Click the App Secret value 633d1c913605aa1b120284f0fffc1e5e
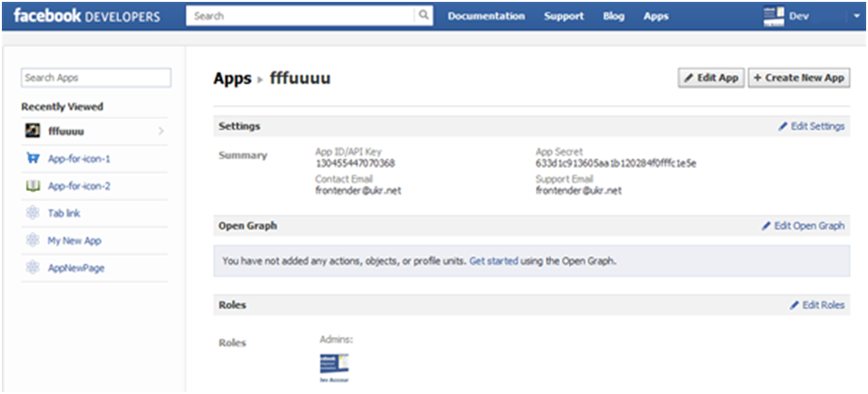The width and height of the screenshot is (868, 394). 615,162
